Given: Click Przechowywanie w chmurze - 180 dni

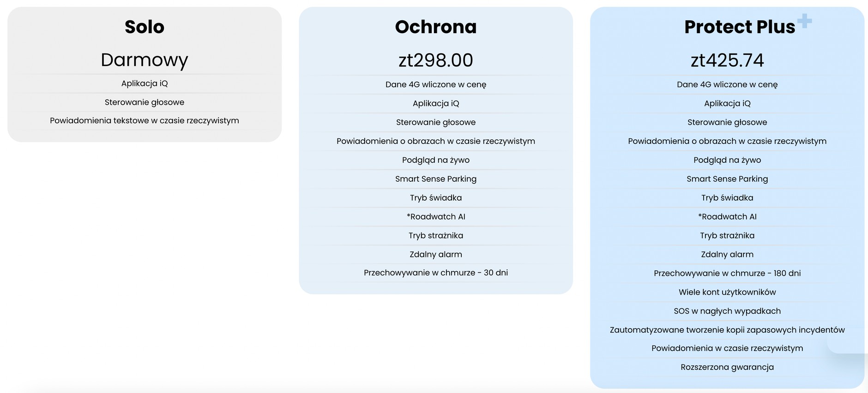Looking at the screenshot, I should point(727,274).
